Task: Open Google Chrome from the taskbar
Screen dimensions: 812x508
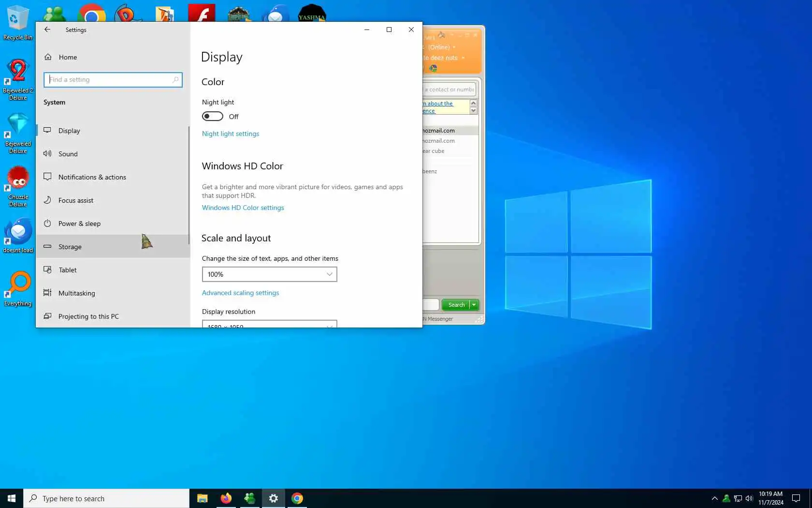Action: coord(297,498)
